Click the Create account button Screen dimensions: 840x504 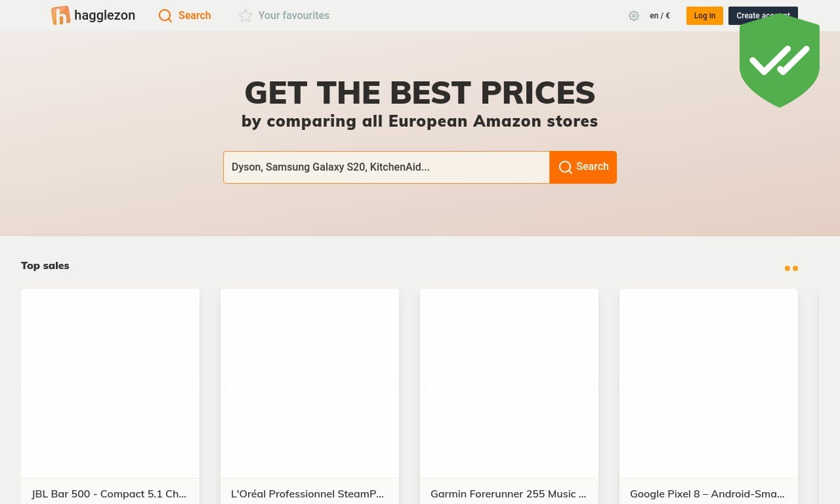763,16
